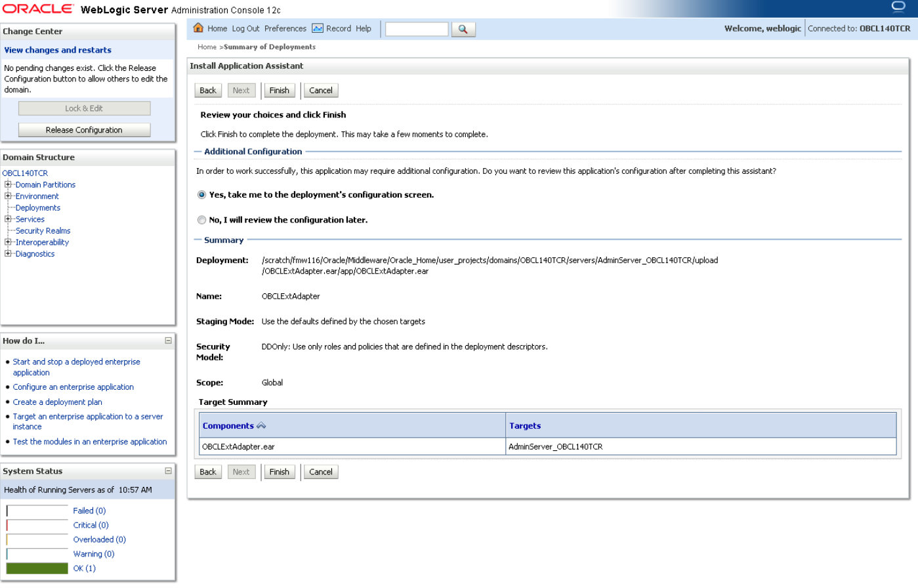Select the Yes, take me to configuration radio button

(201, 194)
